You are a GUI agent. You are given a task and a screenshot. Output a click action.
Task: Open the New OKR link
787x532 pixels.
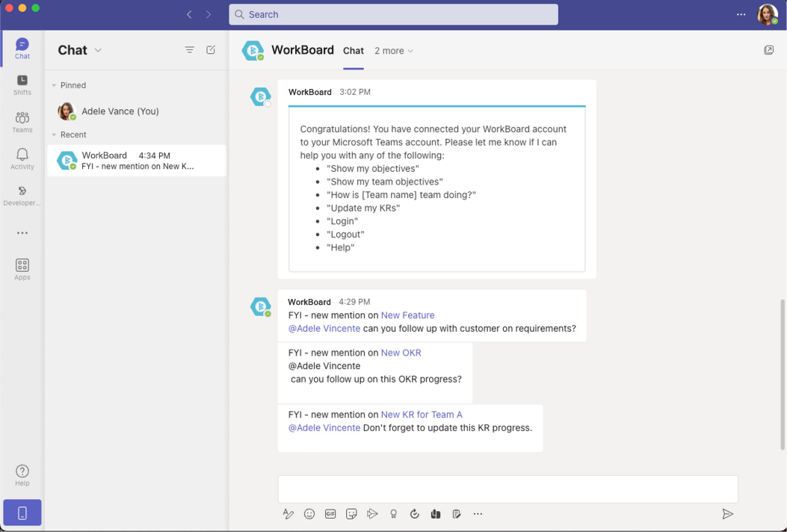pos(401,353)
